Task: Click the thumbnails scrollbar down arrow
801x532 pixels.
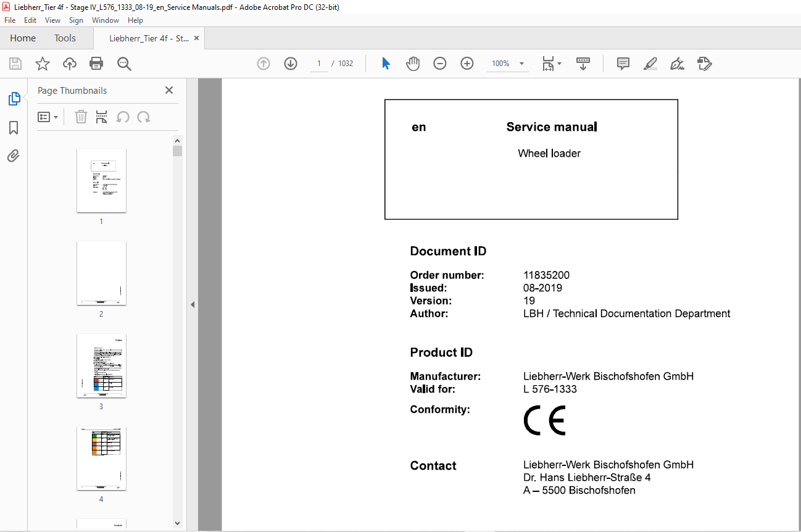Action: [x=178, y=523]
